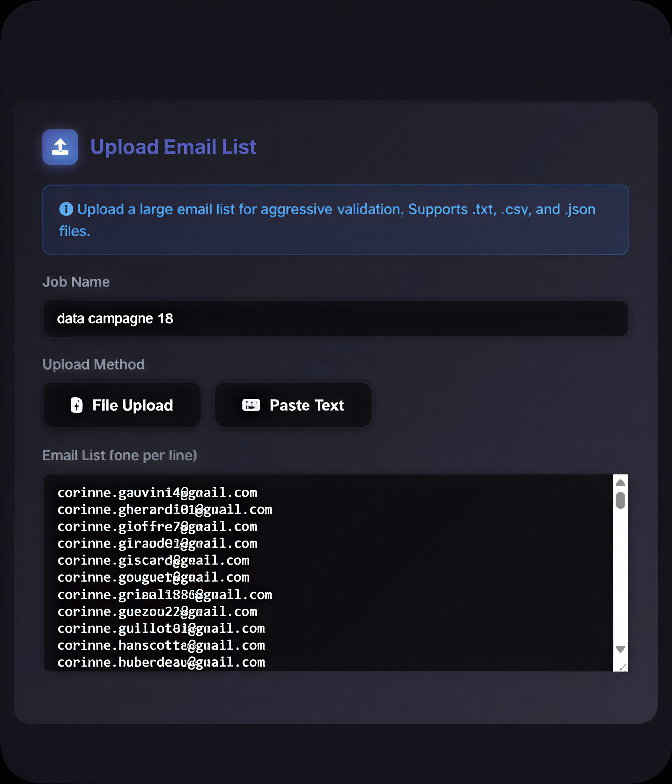Viewport: 672px width, 784px height.
Task: Click the info banner about supported files
Action: tap(335, 220)
